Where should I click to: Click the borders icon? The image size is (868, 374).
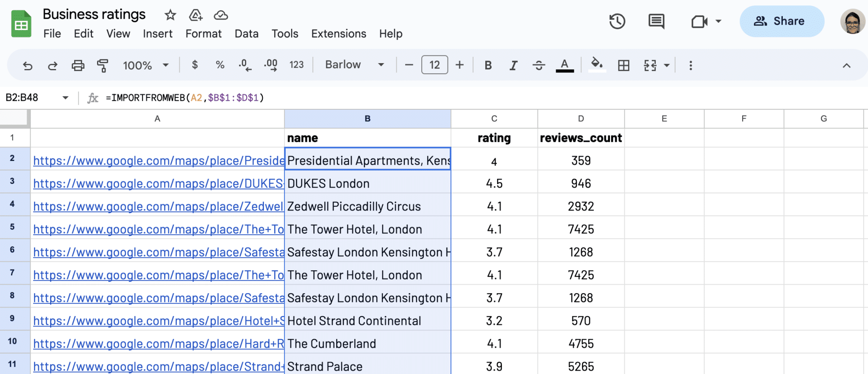(x=623, y=66)
